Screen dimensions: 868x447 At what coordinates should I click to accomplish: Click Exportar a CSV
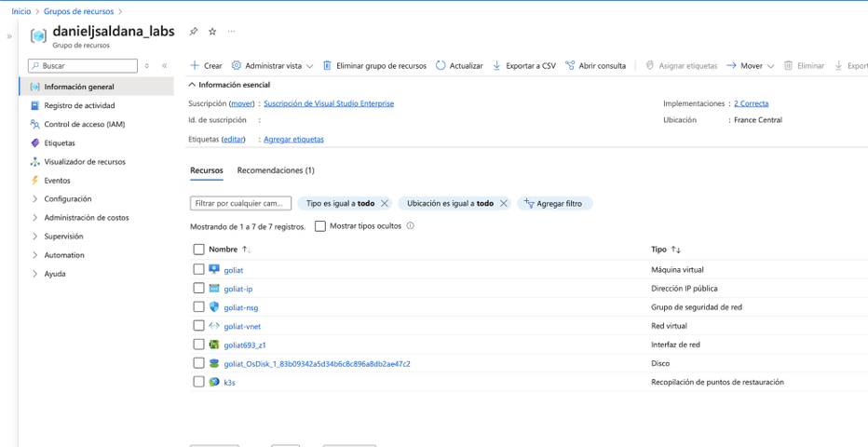click(x=523, y=66)
